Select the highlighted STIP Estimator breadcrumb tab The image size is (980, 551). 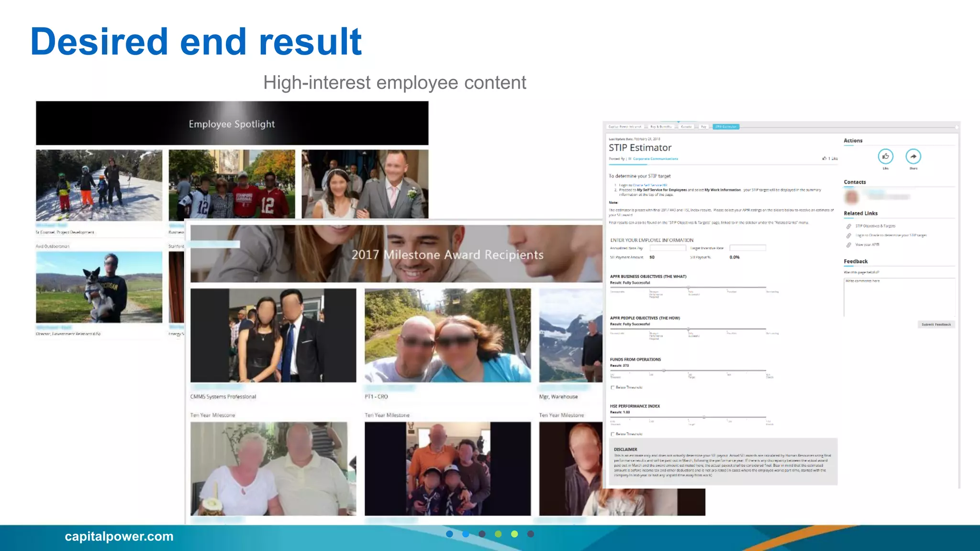(726, 127)
